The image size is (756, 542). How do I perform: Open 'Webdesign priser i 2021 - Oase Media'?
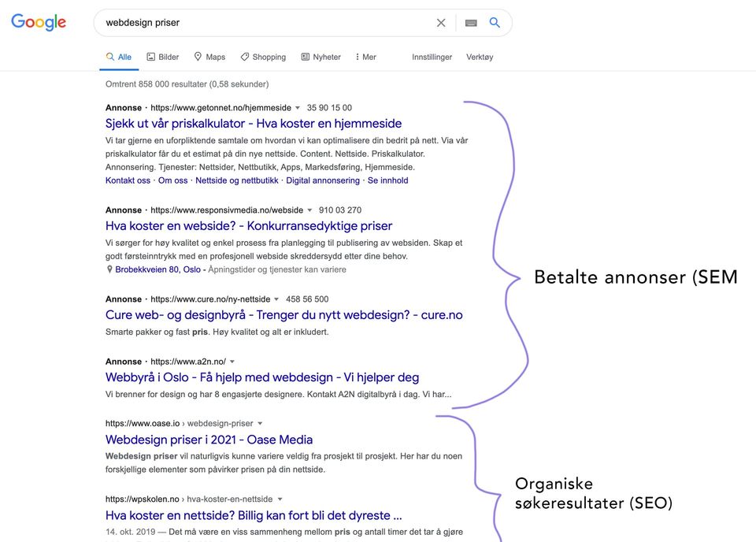[209, 440]
